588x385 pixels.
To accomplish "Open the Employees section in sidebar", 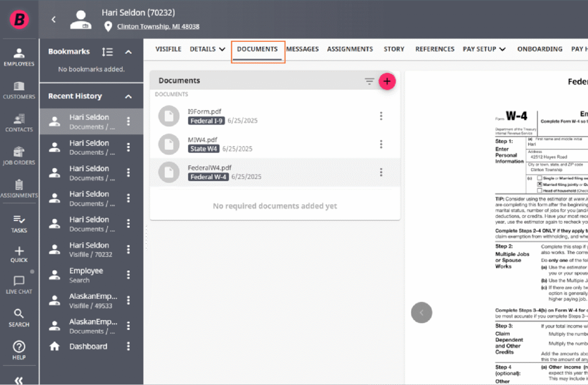I will click(19, 57).
